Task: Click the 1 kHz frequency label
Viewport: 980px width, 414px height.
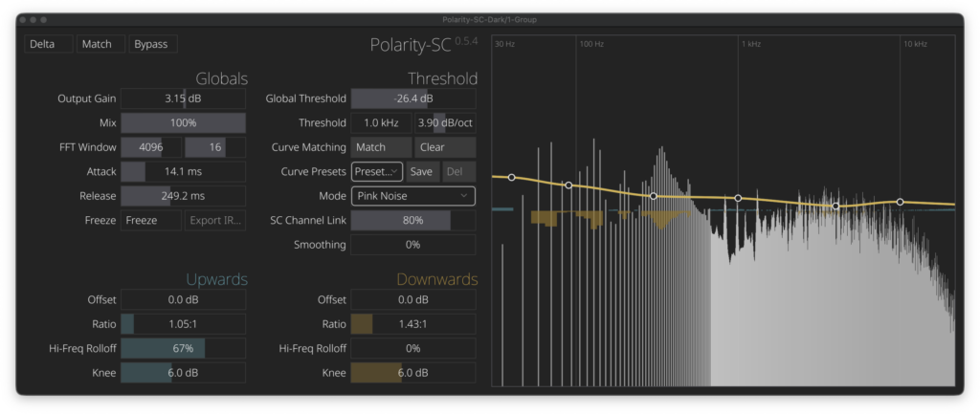Action: point(751,44)
